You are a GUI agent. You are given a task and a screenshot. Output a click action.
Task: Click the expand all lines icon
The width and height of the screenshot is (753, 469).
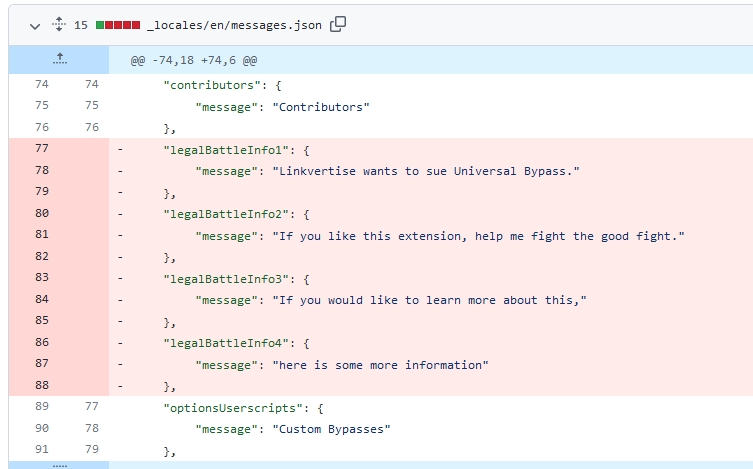coord(58,24)
